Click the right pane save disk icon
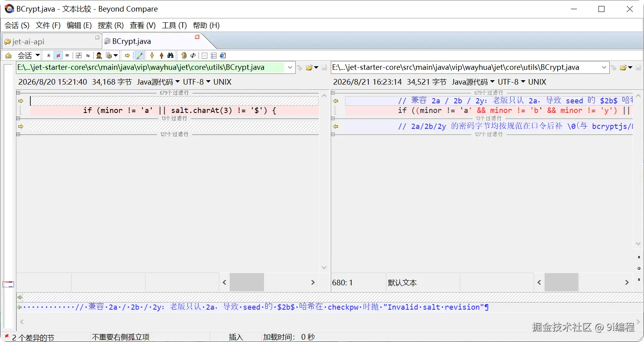 point(638,67)
